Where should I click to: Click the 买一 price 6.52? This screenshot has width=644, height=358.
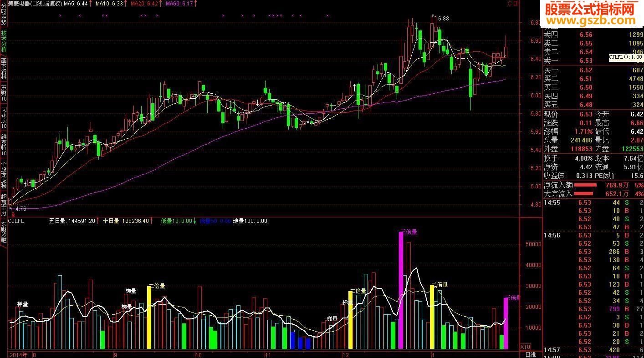point(586,70)
